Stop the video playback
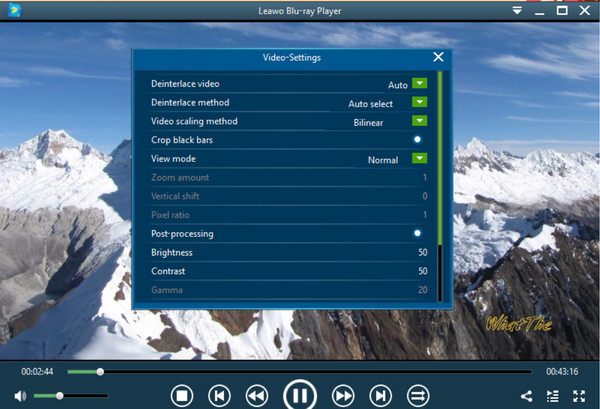Image resolution: width=600 pixels, height=409 pixels. tap(182, 395)
